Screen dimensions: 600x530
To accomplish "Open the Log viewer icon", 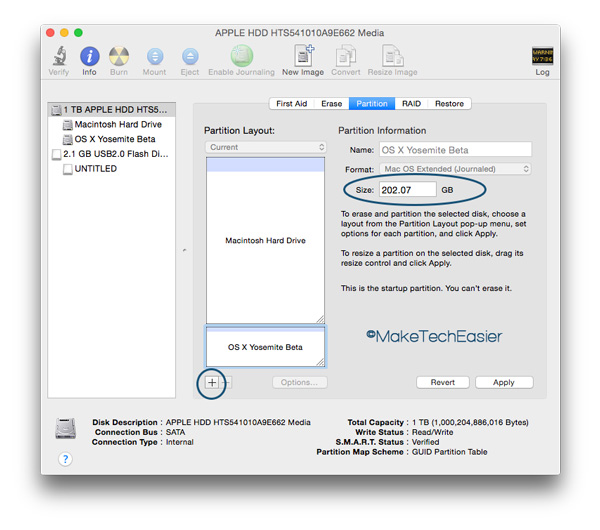I will [x=542, y=56].
